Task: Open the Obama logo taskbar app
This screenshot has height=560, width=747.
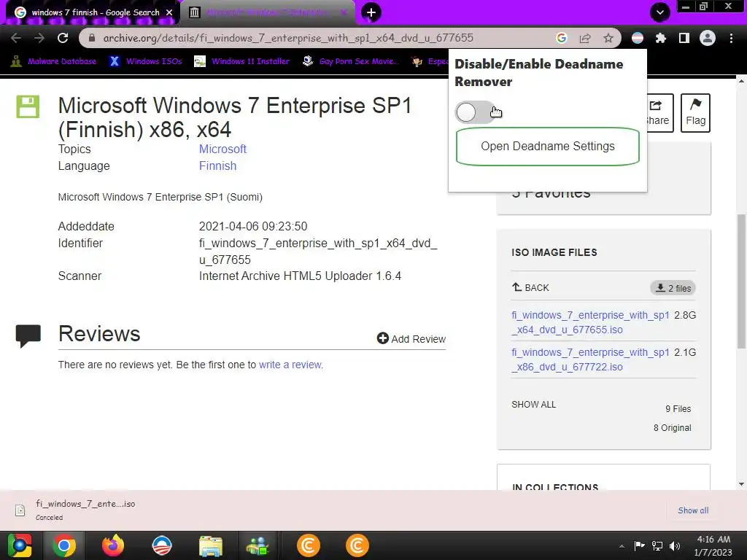Action: [161, 545]
